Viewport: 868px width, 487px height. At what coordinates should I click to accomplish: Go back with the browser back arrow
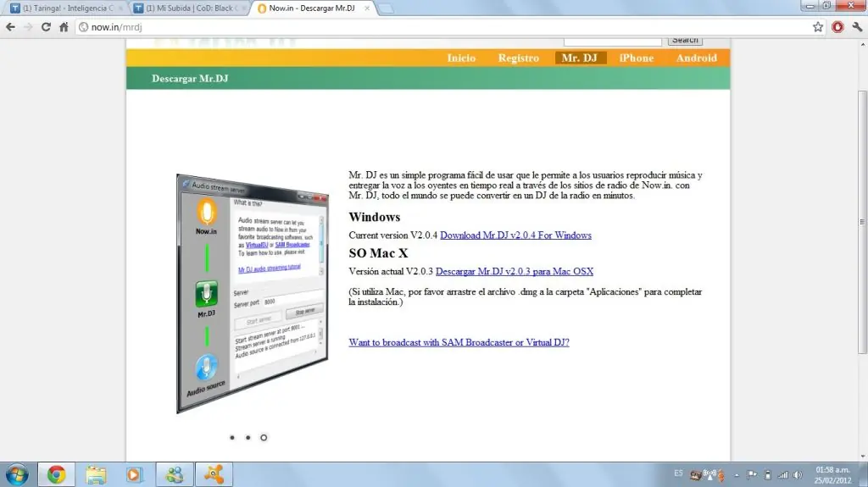[x=10, y=26]
